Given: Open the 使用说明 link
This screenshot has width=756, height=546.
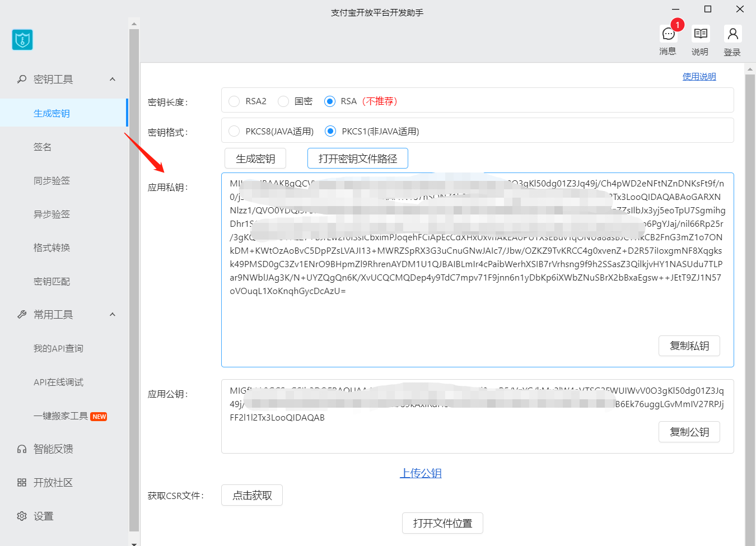Looking at the screenshot, I should tap(699, 77).
